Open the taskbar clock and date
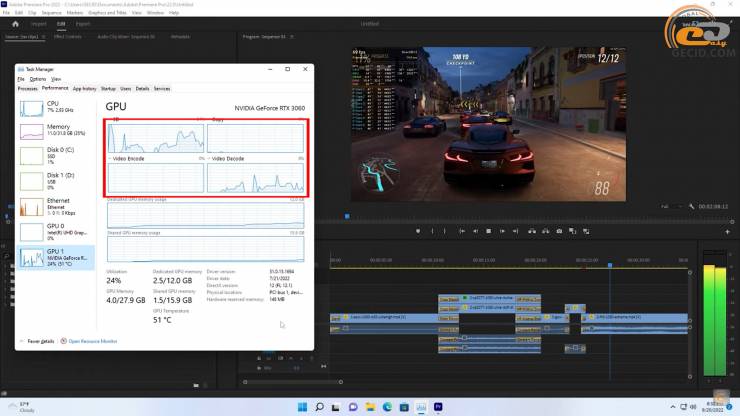This screenshot has width=740, height=416. 713,407
